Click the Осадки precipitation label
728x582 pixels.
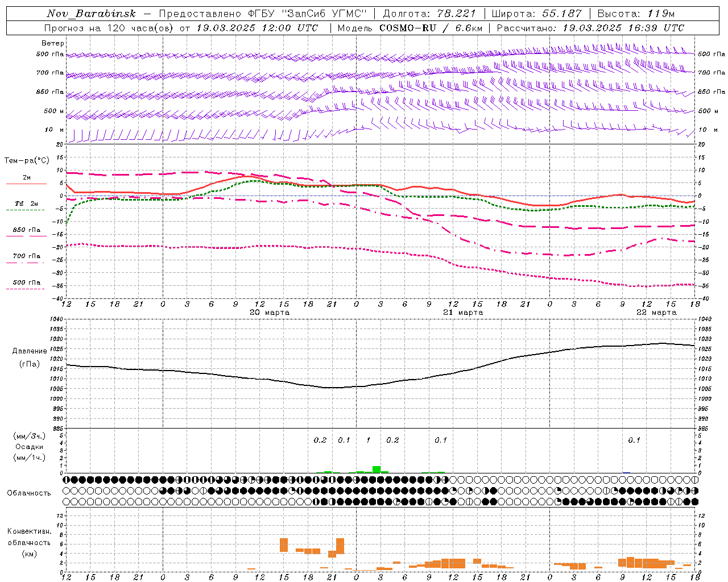click(30, 447)
